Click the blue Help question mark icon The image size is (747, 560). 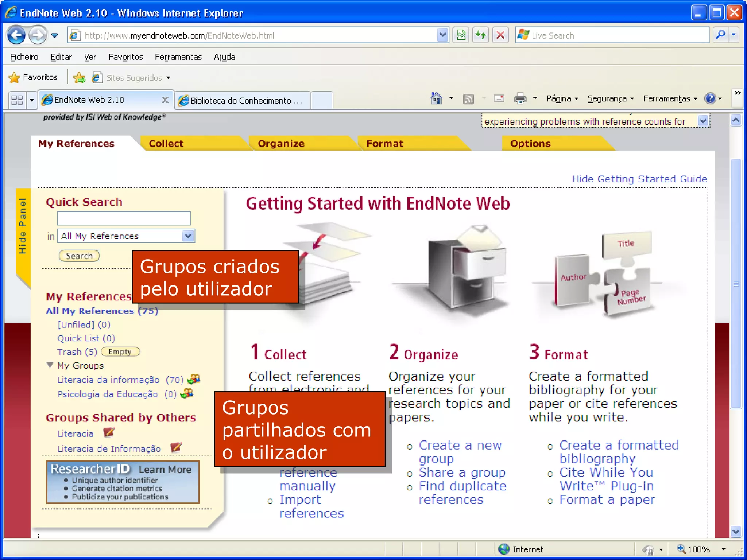click(x=711, y=98)
